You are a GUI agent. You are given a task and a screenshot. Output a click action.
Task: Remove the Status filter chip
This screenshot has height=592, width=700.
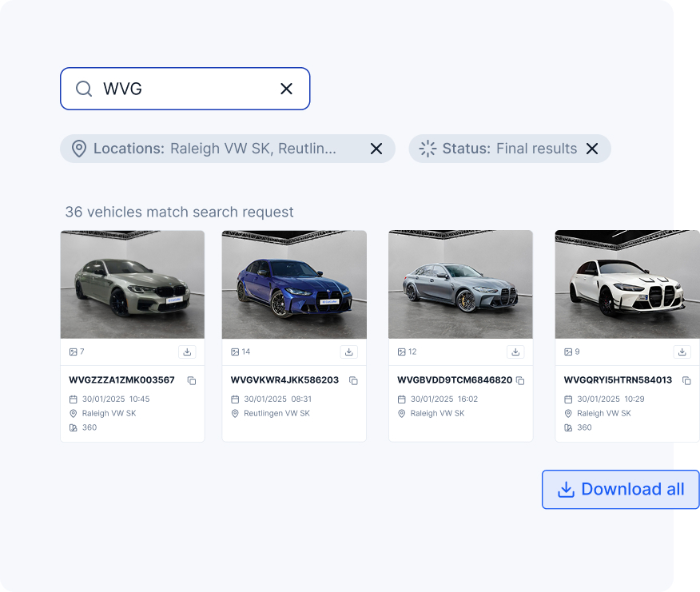(x=592, y=149)
